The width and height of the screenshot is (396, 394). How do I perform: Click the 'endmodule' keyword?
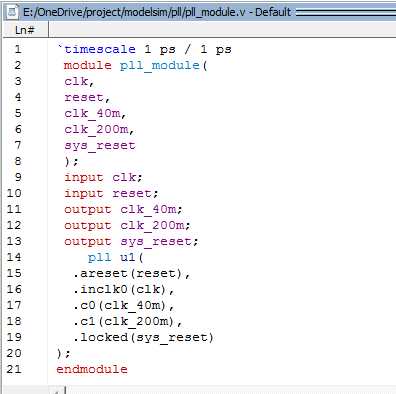[92, 369]
